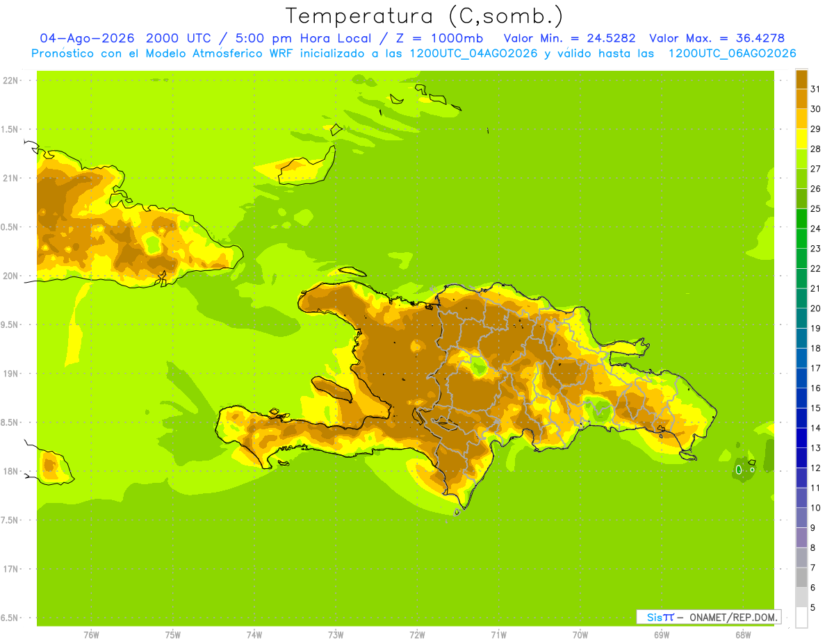Click "Valor Min. = 24.5282" text
This screenshot has height=644, width=834.
click(569, 38)
